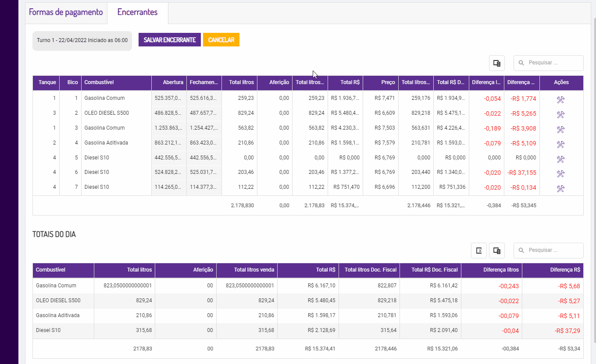The height and width of the screenshot is (364, 596).
Task: Sort Encerrantes table by Preço header
Action: (x=380, y=82)
